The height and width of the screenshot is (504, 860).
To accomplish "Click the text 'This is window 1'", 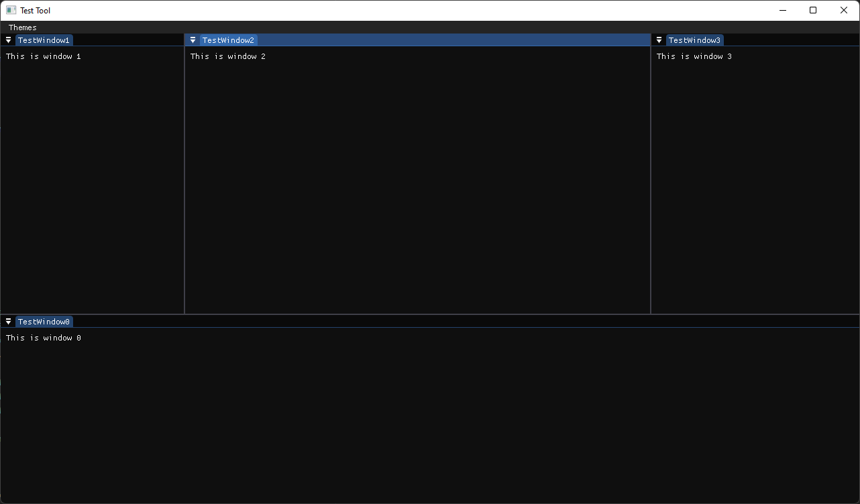I will (43, 56).
